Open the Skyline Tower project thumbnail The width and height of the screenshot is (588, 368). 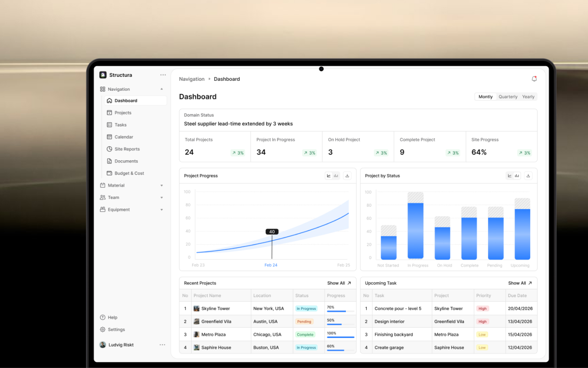click(197, 308)
